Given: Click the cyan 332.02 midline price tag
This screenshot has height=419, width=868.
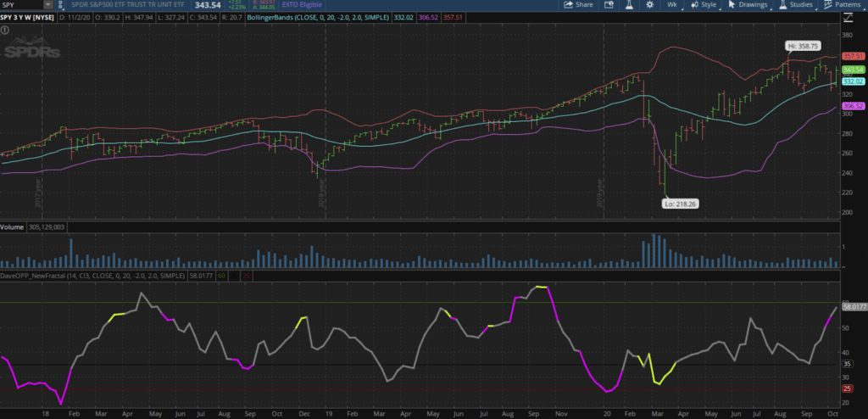Looking at the screenshot, I should tap(853, 81).
